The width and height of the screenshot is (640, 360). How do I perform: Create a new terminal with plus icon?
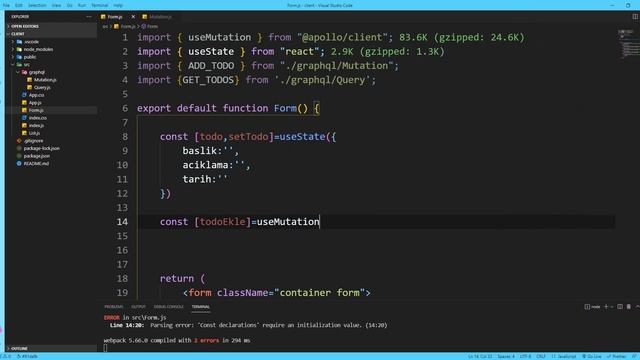(606, 307)
